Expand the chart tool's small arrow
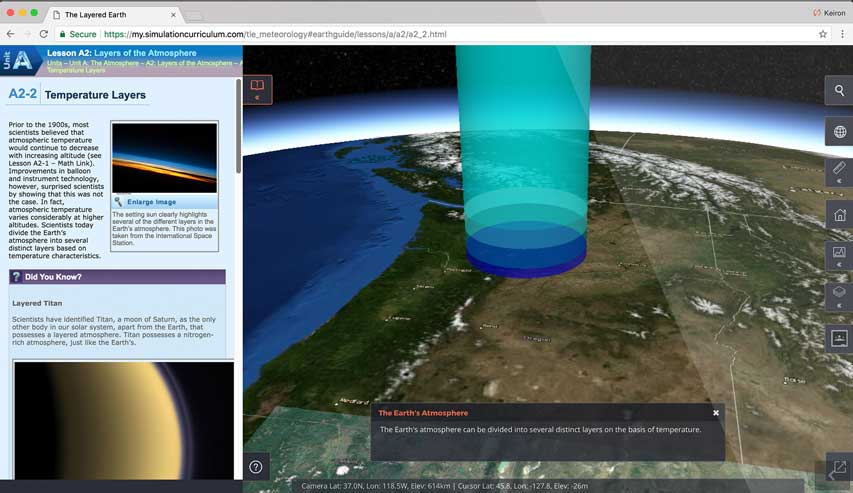The width and height of the screenshot is (853, 493). [839, 264]
